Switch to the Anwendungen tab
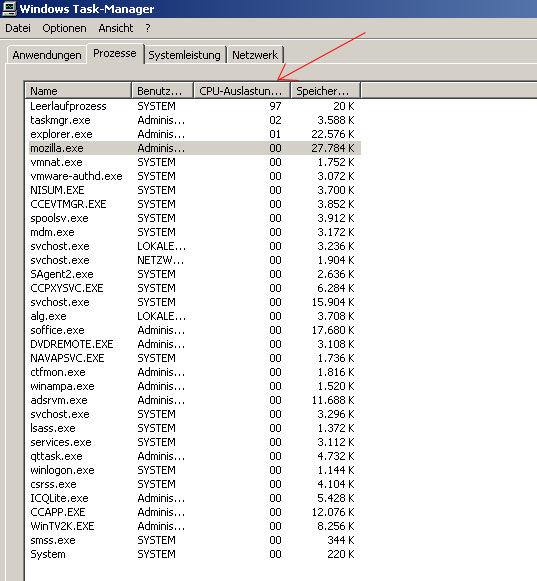The height and width of the screenshot is (581, 537). point(47,55)
